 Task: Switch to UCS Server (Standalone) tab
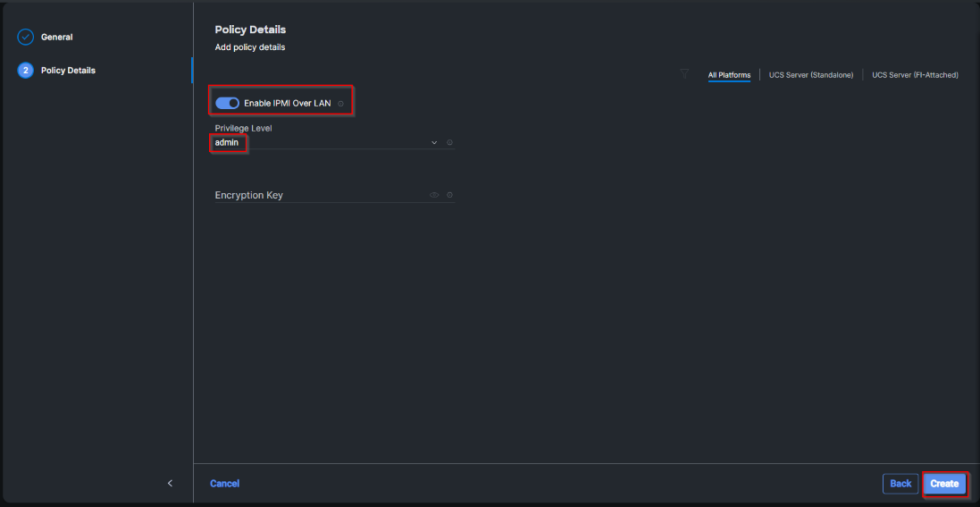pyautogui.click(x=810, y=75)
